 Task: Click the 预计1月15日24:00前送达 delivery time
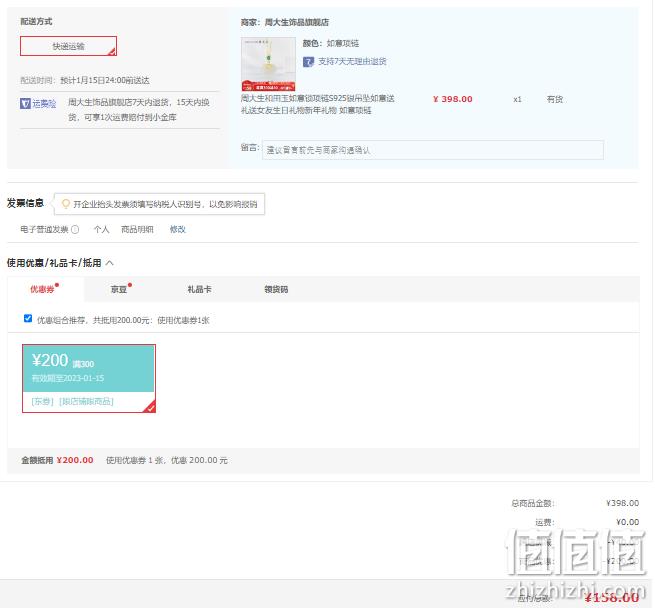click(105, 80)
